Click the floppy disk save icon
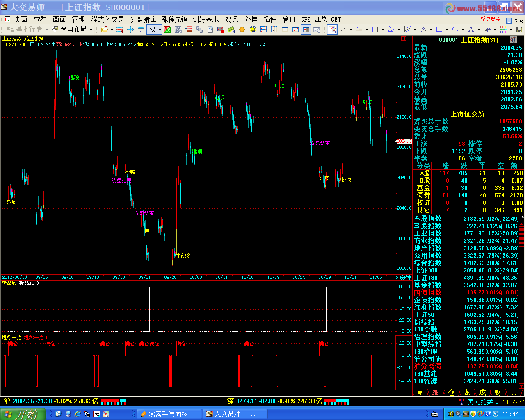The image size is (525, 420). (519, 30)
